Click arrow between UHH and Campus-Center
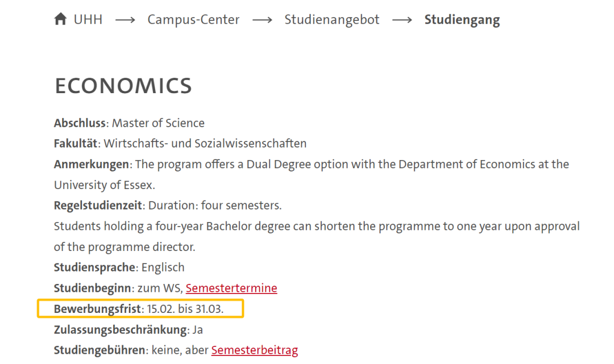The height and width of the screenshot is (364, 614). (125, 20)
